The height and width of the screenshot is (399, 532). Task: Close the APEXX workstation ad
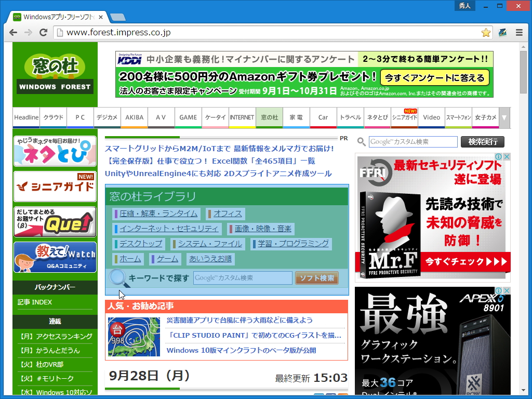pos(507,290)
